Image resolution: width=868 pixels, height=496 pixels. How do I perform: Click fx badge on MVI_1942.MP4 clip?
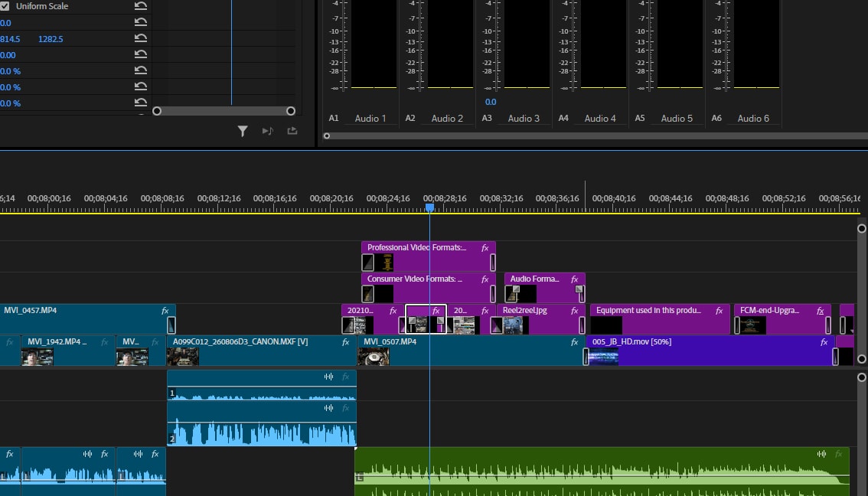click(105, 342)
